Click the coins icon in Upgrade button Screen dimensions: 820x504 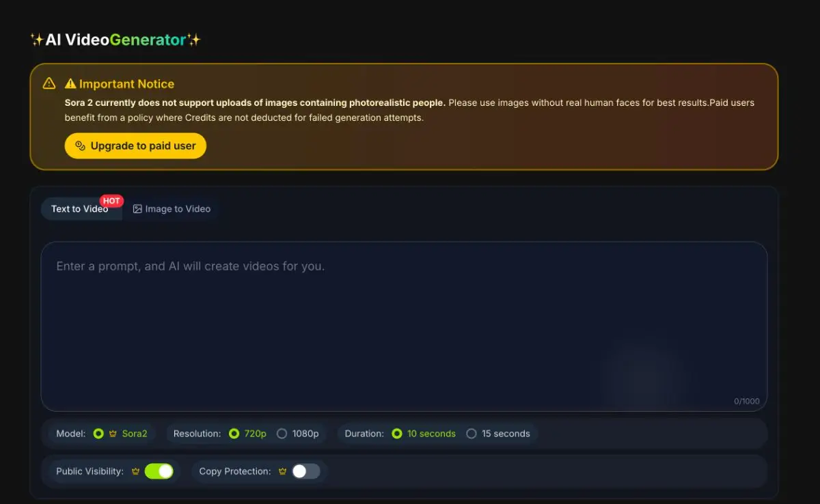[x=80, y=145]
